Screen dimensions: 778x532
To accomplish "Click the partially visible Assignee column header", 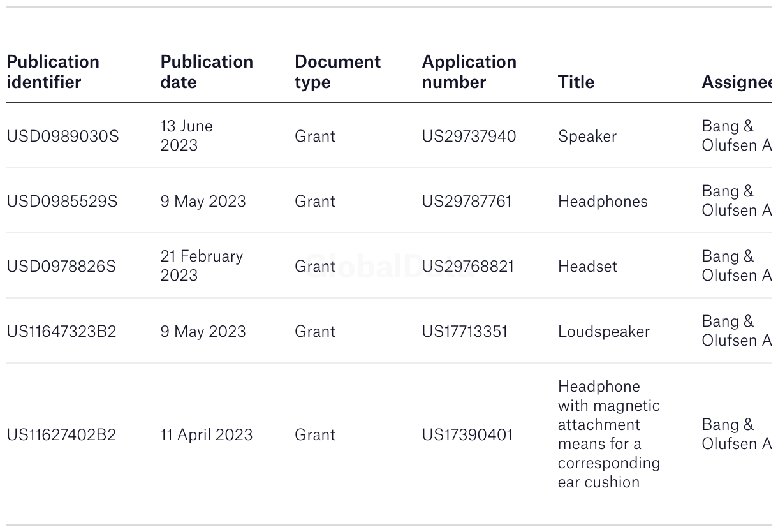I will (736, 82).
